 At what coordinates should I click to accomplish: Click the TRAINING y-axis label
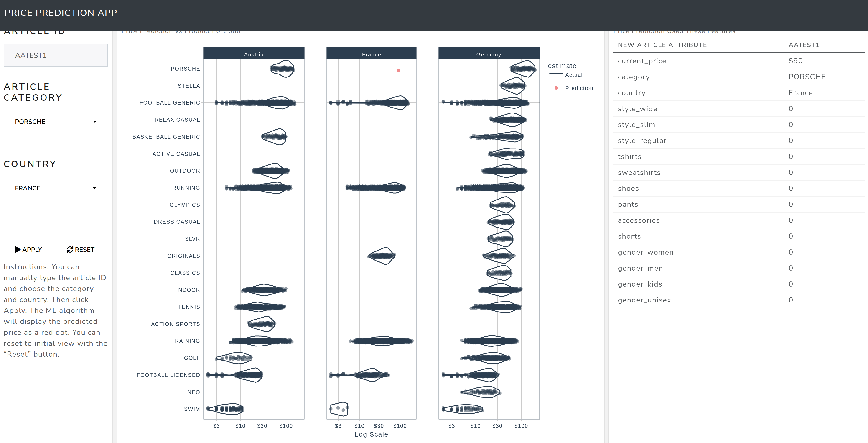coord(185,341)
